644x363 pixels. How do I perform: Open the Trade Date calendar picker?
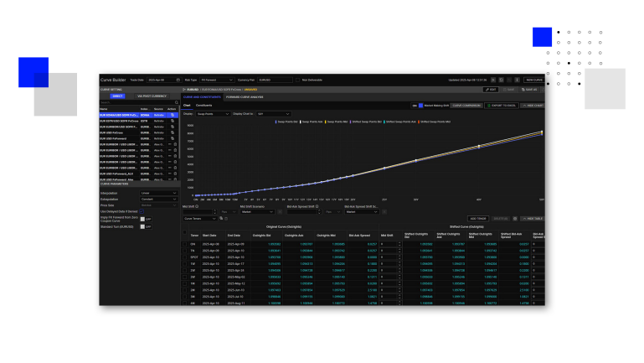pos(178,80)
